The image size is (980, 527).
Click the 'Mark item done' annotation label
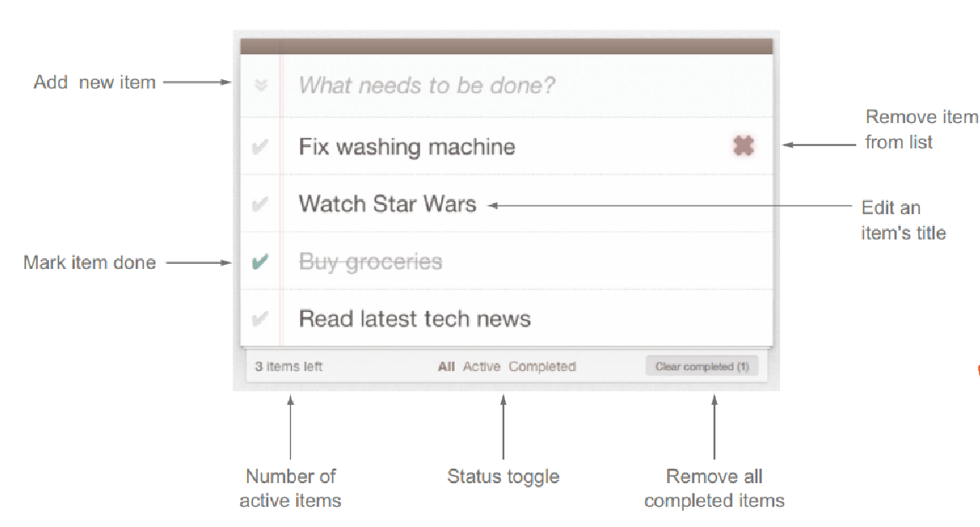tap(89, 262)
